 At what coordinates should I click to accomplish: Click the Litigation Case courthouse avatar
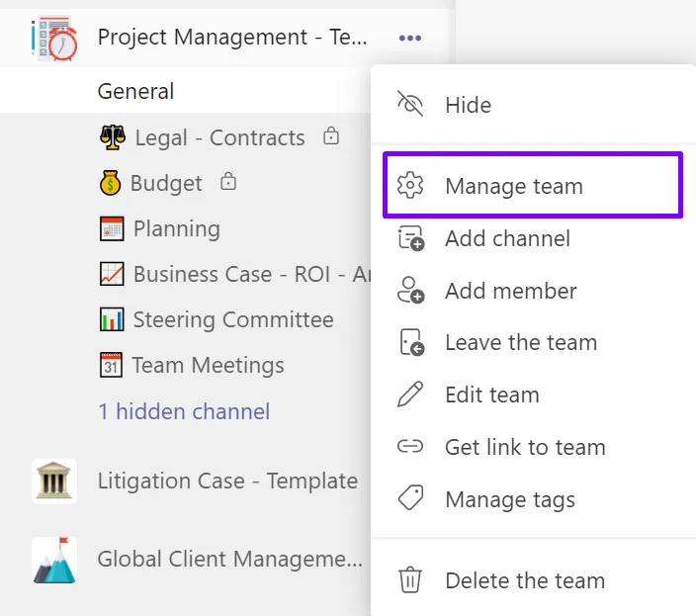click(x=54, y=482)
